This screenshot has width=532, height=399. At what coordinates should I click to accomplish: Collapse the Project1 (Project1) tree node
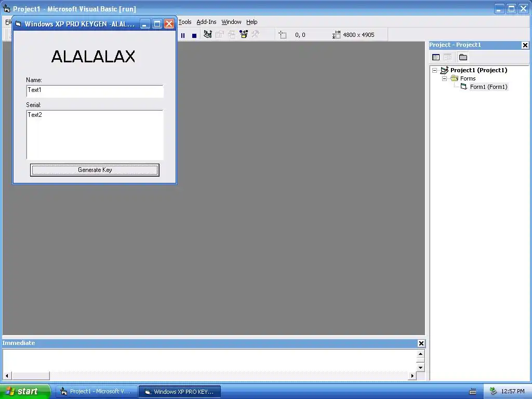(435, 71)
